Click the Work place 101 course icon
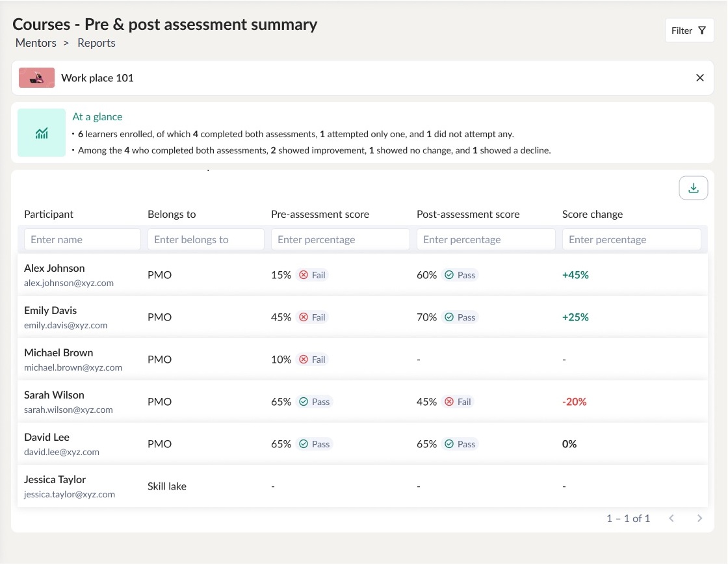 36,77
